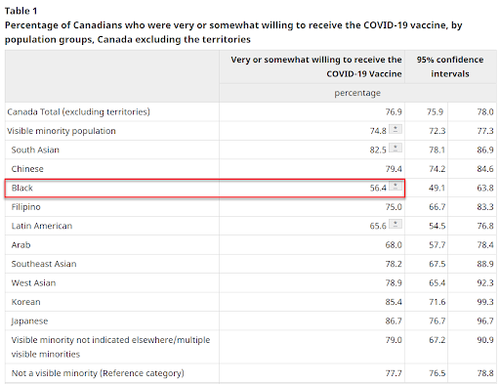
Task: Open the footnote marker next to 82.5
Action: (396, 148)
